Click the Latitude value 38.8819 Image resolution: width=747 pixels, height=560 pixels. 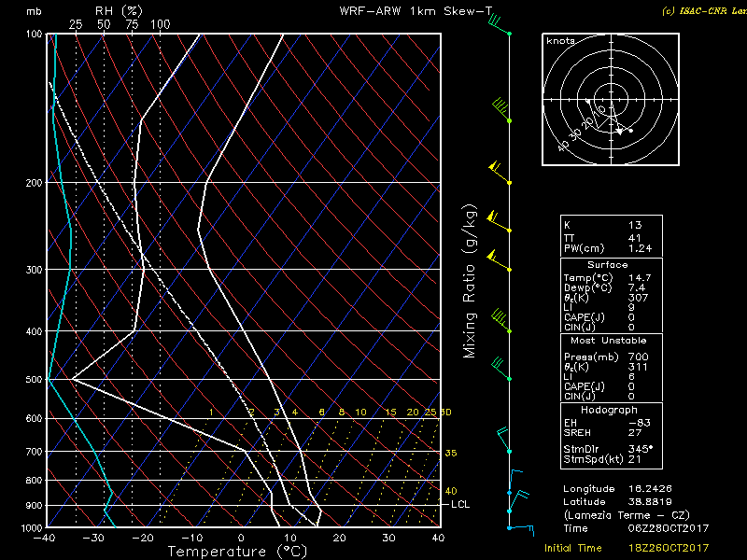coord(650,502)
